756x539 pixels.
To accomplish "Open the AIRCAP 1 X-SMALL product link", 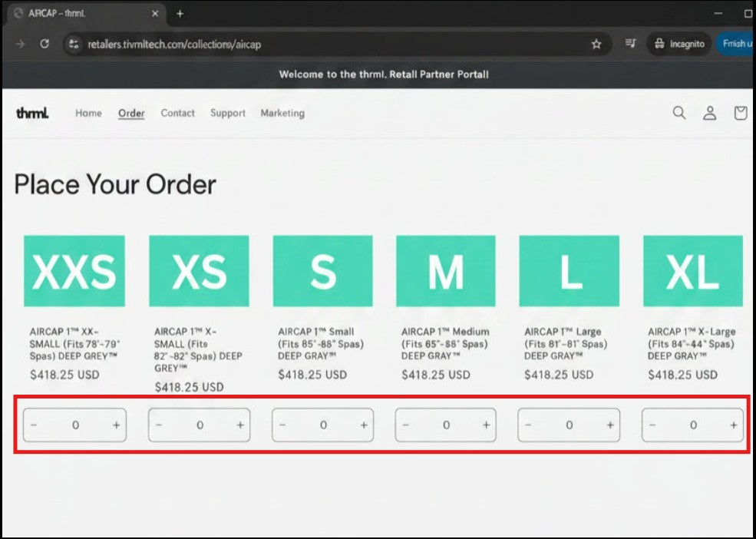I will 198,350.
